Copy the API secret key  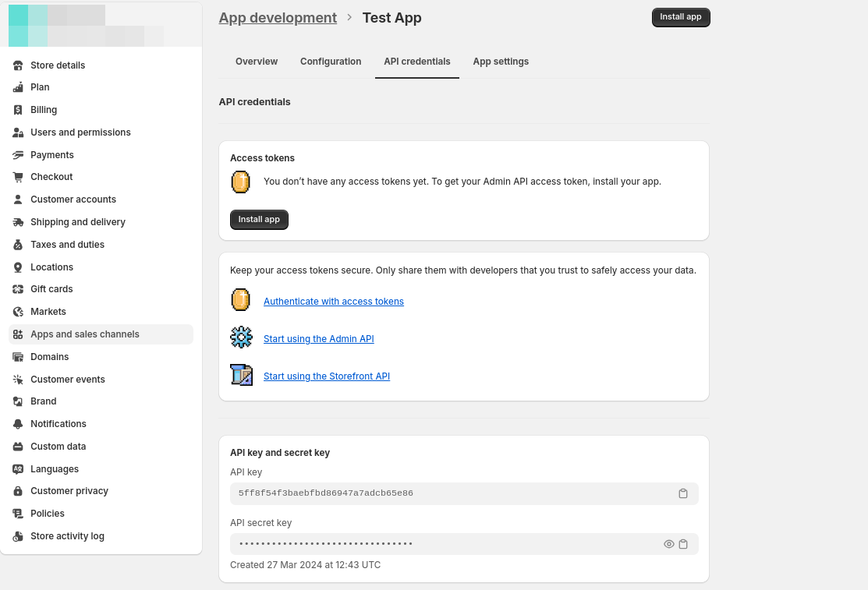click(x=683, y=544)
